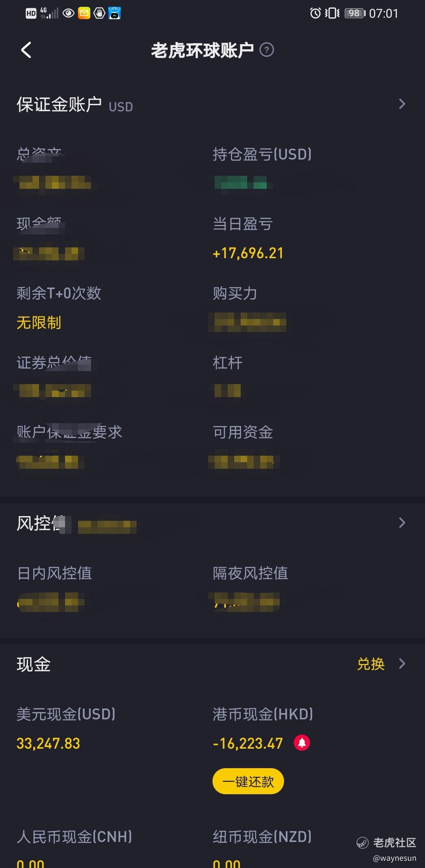This screenshot has height=868, width=425.
Task: Tap the red bell alert icon
Action: click(x=302, y=743)
